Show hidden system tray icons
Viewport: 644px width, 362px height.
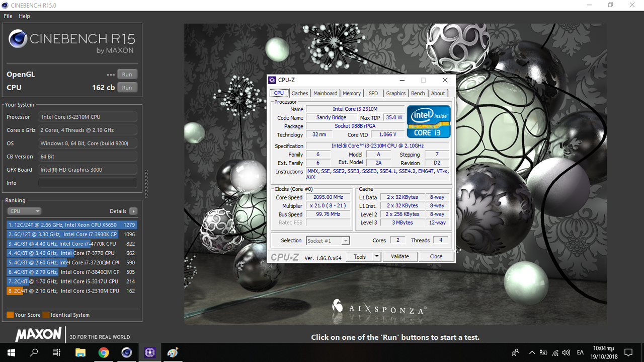pyautogui.click(x=531, y=352)
